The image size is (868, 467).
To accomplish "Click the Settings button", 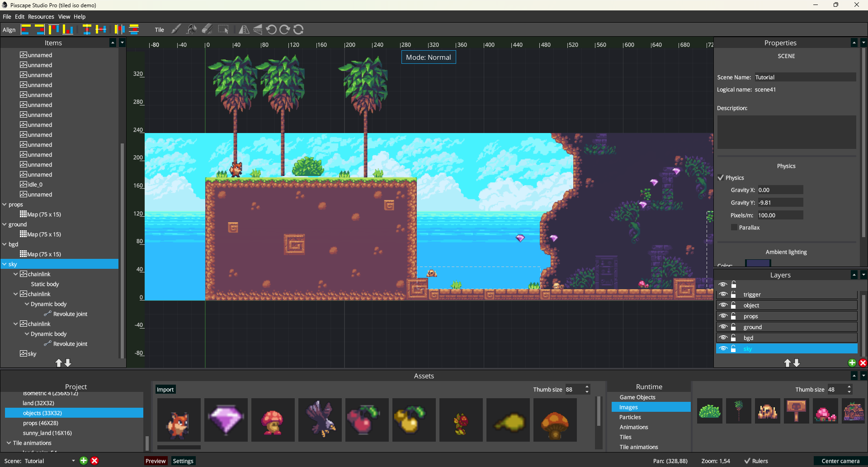I will click(x=183, y=461).
